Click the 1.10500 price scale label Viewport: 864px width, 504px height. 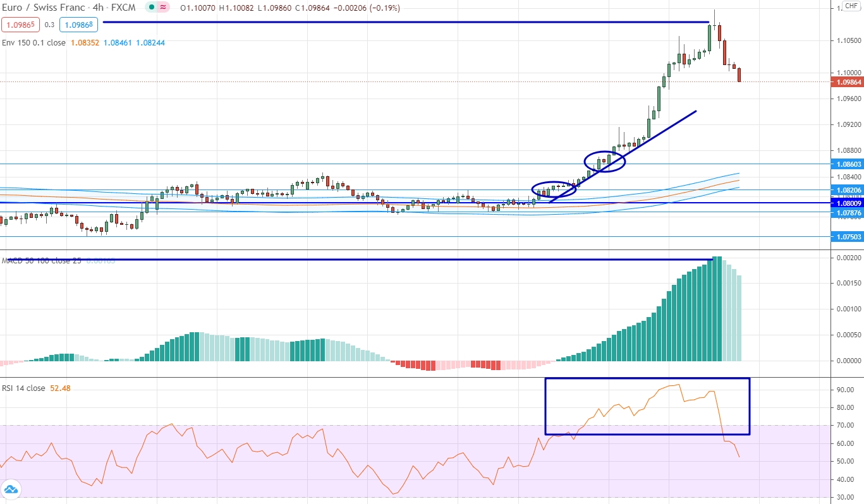point(849,40)
